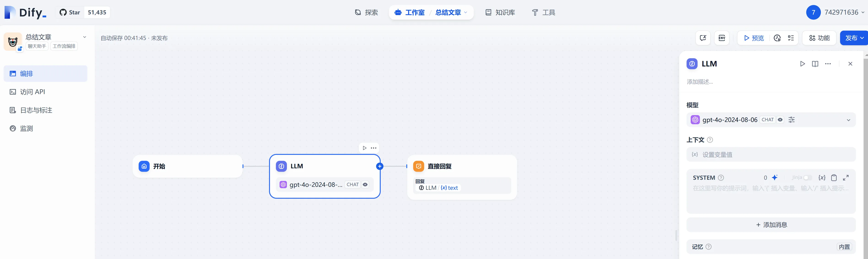The height and width of the screenshot is (259, 868).
Task: Expand the gpt-4o model selection dropdown
Action: click(848, 120)
